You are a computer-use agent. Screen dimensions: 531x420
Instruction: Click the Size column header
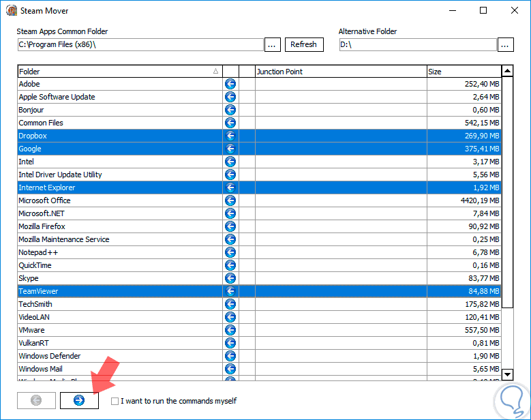click(464, 72)
